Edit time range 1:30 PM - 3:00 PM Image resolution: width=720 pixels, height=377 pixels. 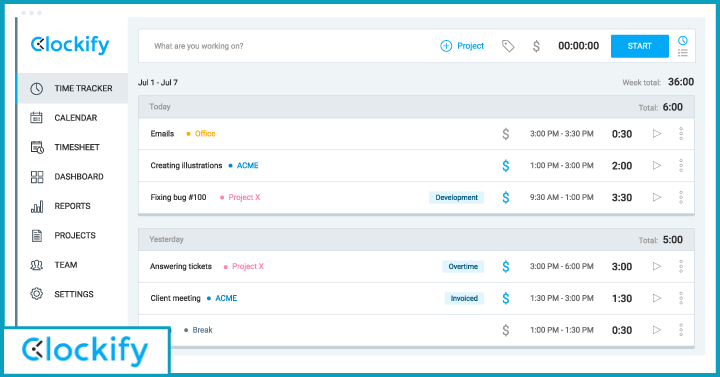(x=562, y=298)
